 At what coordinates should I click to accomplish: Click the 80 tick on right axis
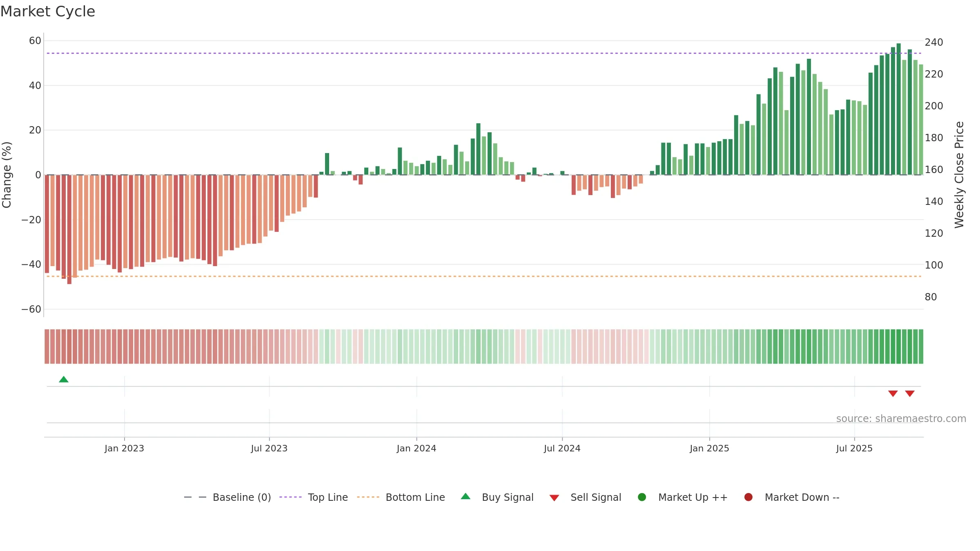(931, 297)
